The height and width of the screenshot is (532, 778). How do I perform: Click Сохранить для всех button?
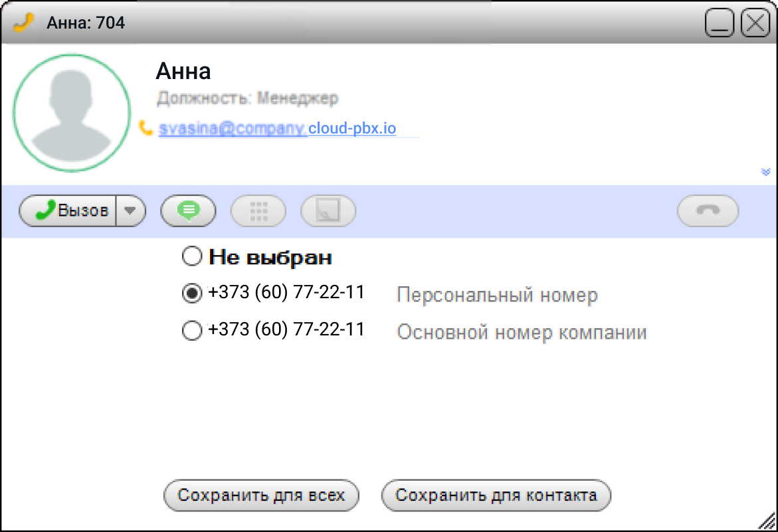point(261,495)
